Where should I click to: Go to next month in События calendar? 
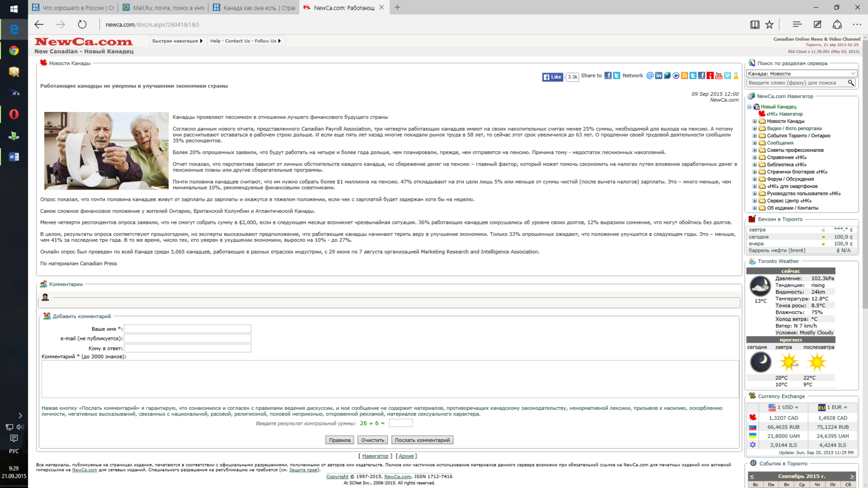852,477
